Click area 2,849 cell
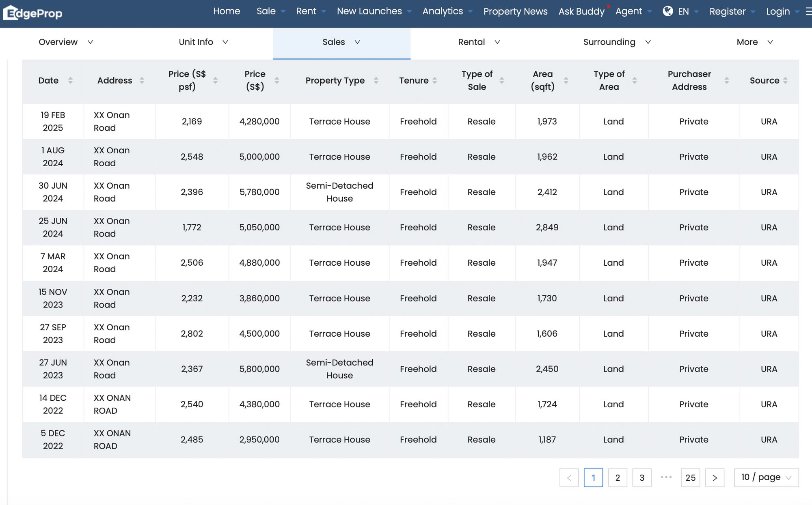 (x=547, y=228)
